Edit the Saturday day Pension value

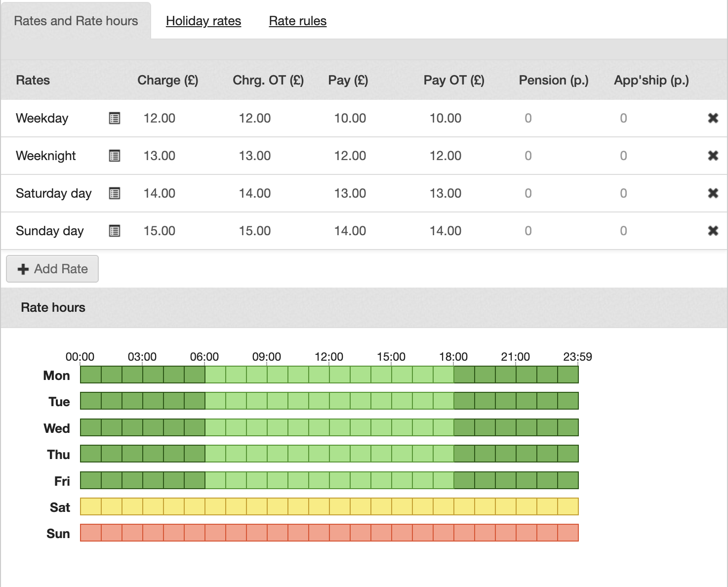pyautogui.click(x=528, y=193)
